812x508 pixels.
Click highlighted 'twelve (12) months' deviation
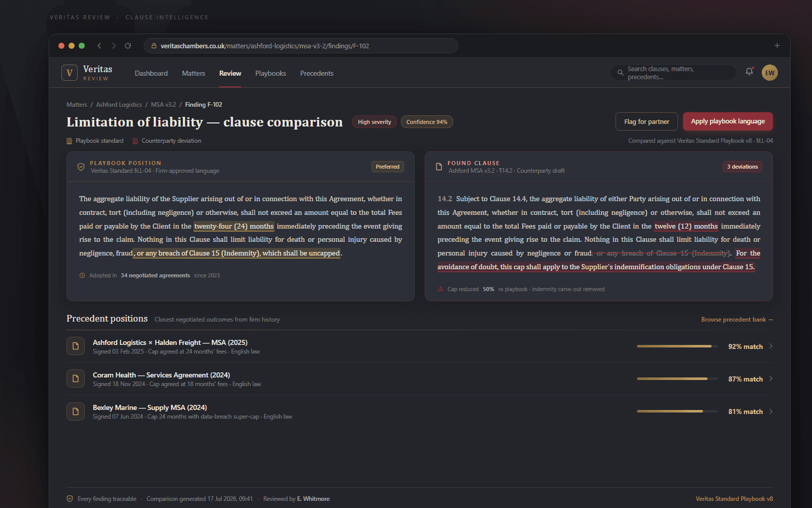click(686, 226)
